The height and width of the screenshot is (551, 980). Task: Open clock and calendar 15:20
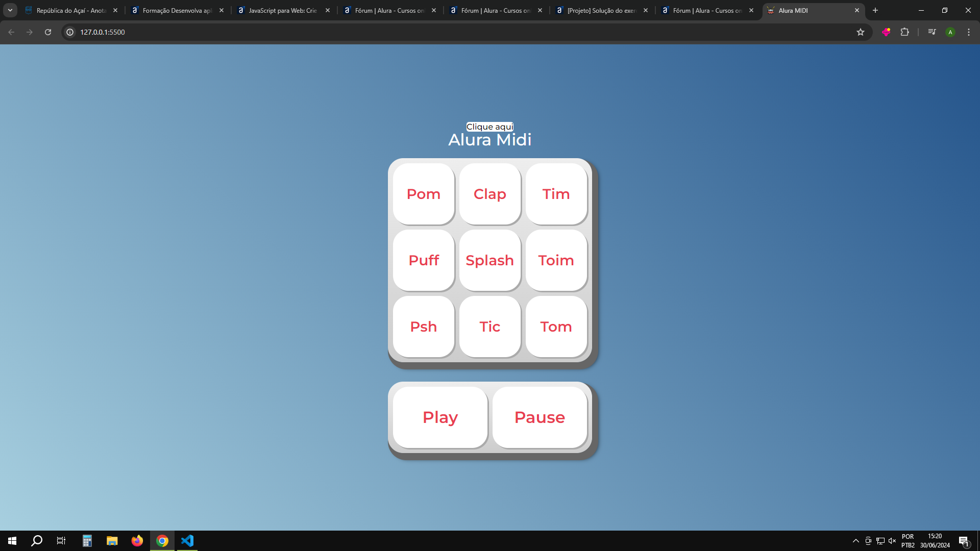(935, 541)
